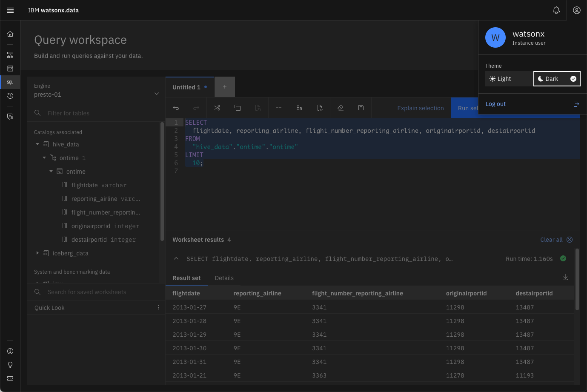Copy the selected query text
The image size is (587, 392).
(238, 108)
